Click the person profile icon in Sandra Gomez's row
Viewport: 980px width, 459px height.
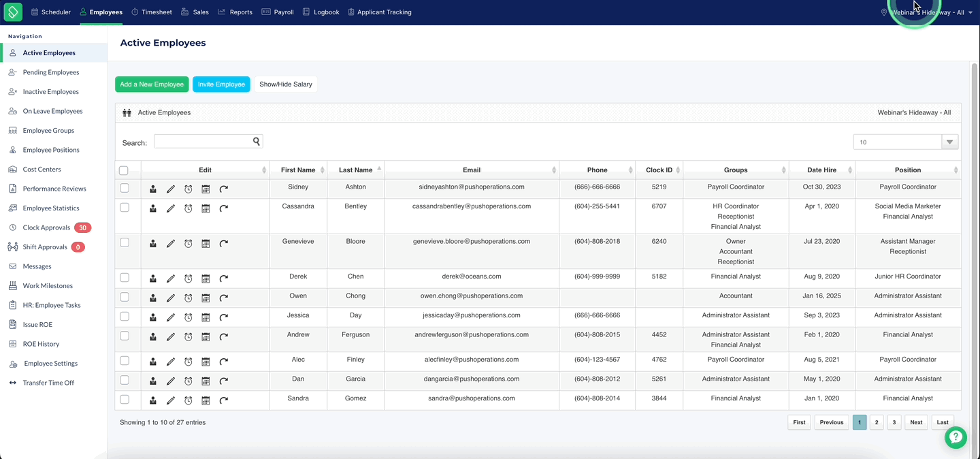click(153, 400)
